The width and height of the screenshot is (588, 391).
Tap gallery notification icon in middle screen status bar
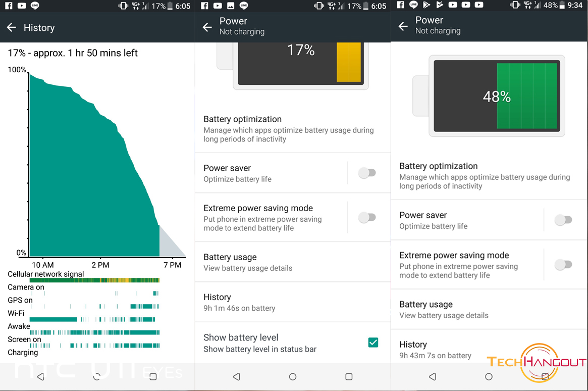point(231,6)
